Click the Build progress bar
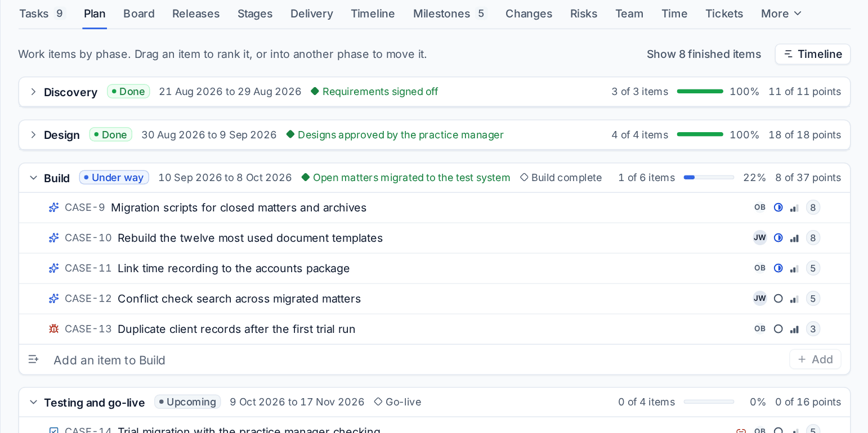868x433 pixels. (x=709, y=178)
